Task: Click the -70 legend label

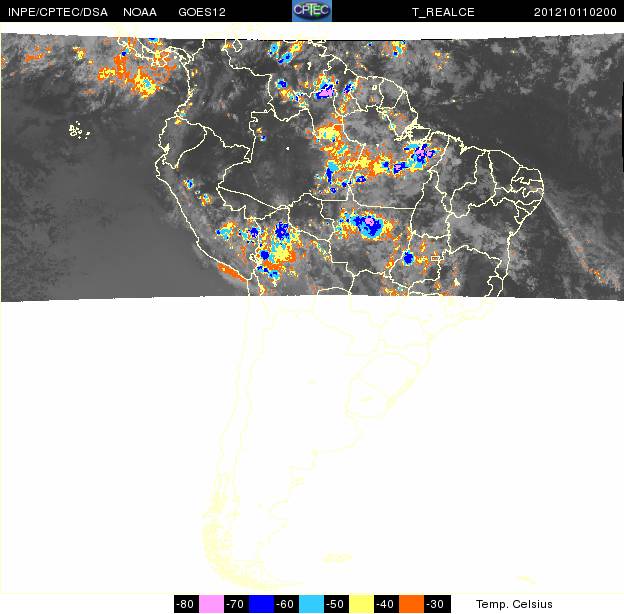Action: tap(236, 604)
